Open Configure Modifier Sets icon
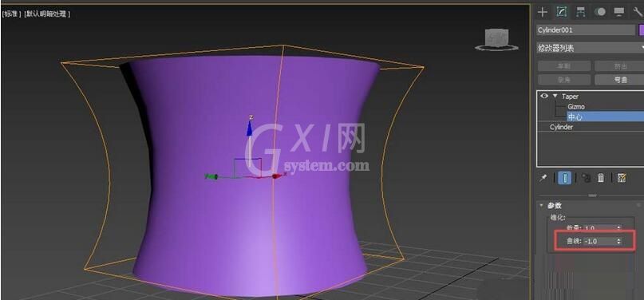The image size is (644, 300). [622, 178]
